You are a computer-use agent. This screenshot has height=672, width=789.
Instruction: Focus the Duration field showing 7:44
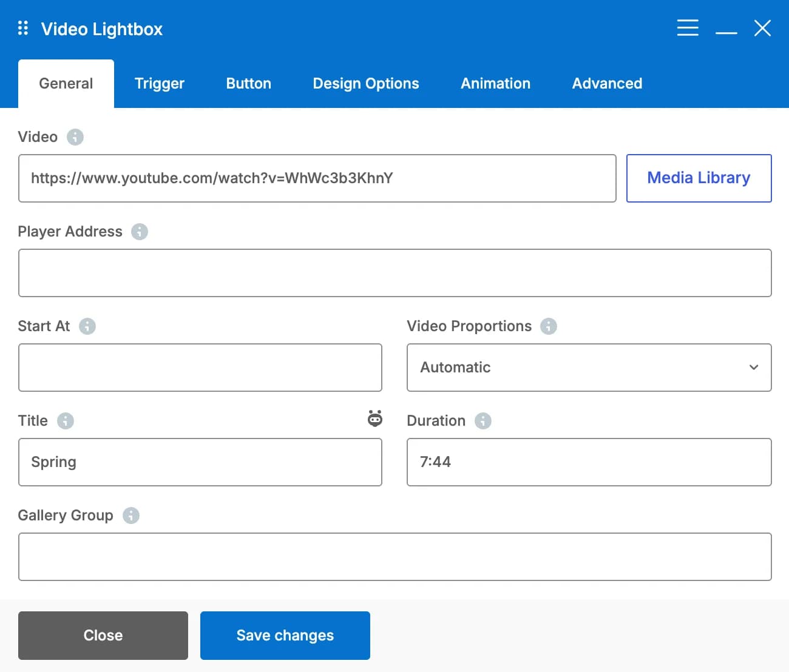pyautogui.click(x=589, y=462)
